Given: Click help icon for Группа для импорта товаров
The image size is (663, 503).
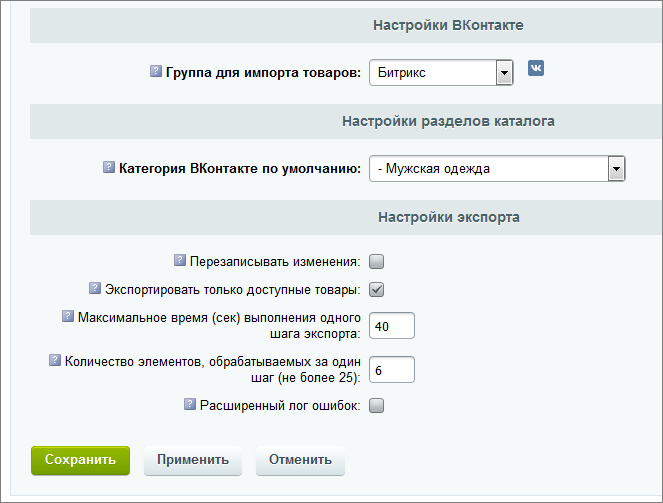Looking at the screenshot, I should tap(156, 71).
